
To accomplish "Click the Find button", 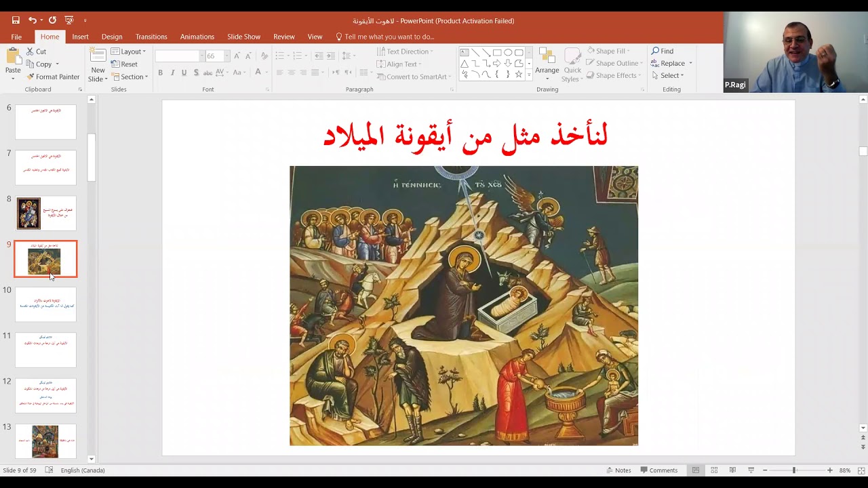I will [663, 51].
